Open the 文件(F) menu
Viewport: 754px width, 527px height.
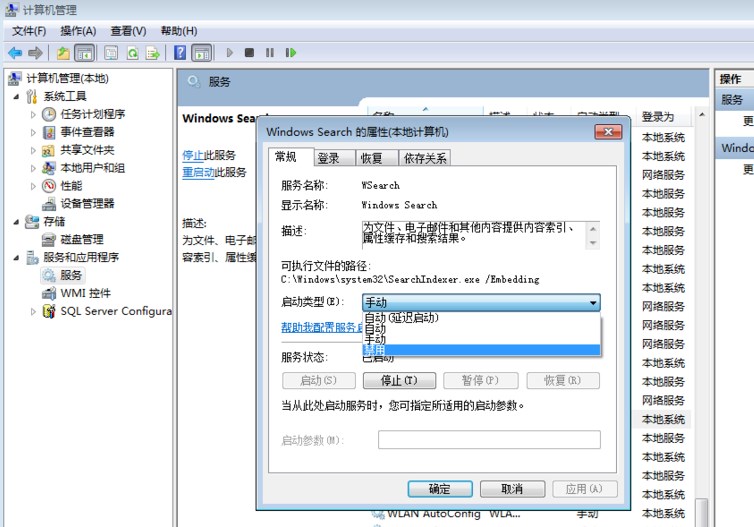(x=29, y=31)
